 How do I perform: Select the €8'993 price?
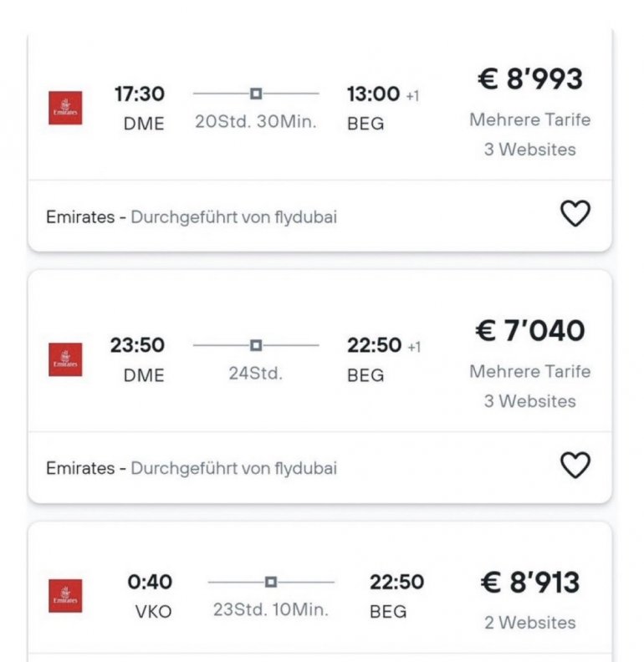529,79
